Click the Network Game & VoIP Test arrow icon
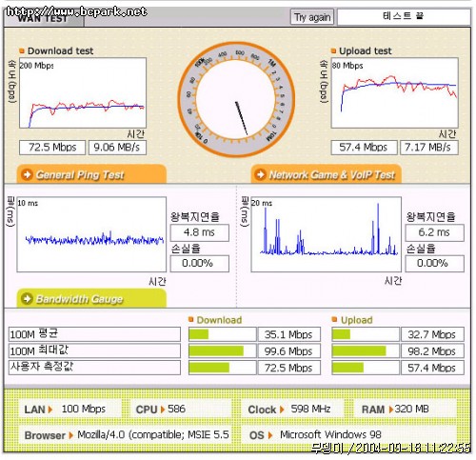Image resolution: width=476 pixels, height=460 pixels. 261,174
